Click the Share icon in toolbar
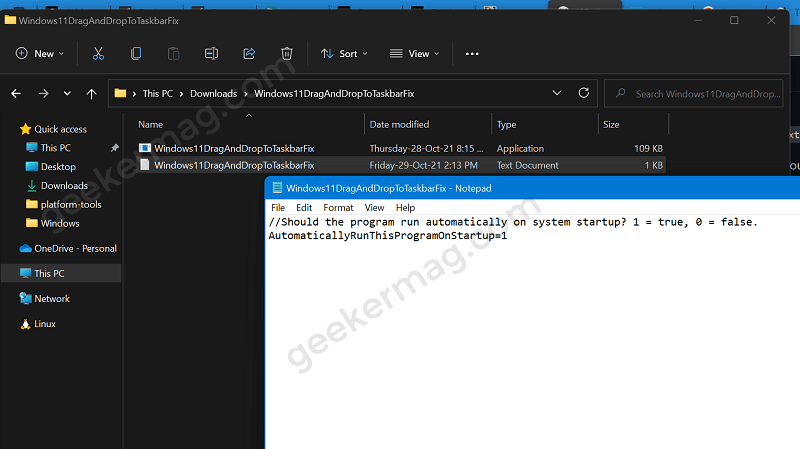The width and height of the screenshot is (800, 449). [x=249, y=54]
